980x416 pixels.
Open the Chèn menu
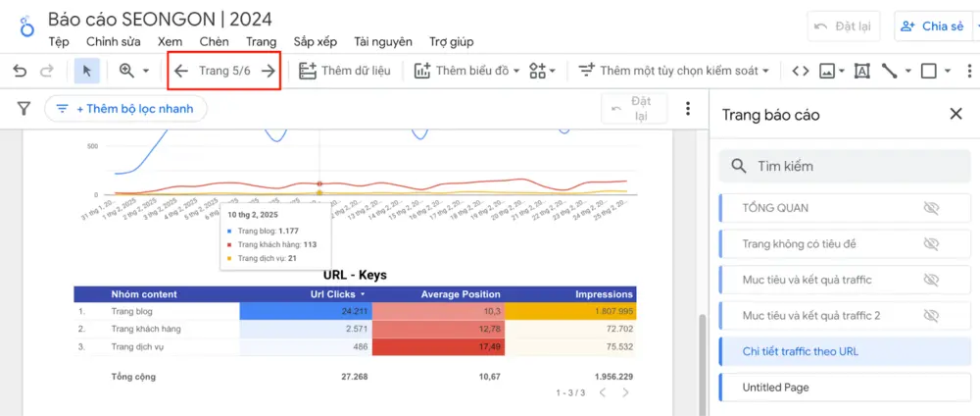215,42
